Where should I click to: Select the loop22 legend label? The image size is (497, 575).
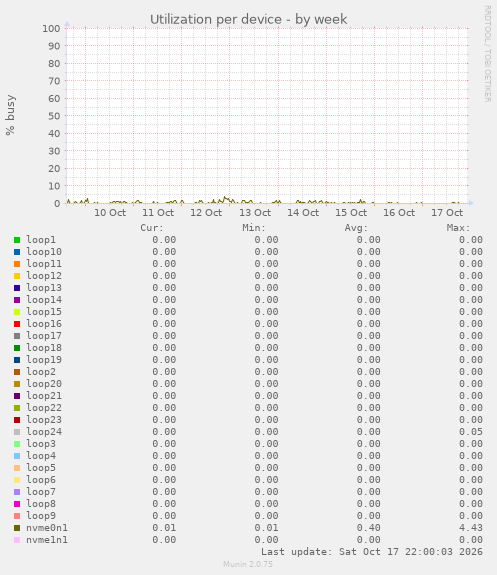click(x=44, y=408)
